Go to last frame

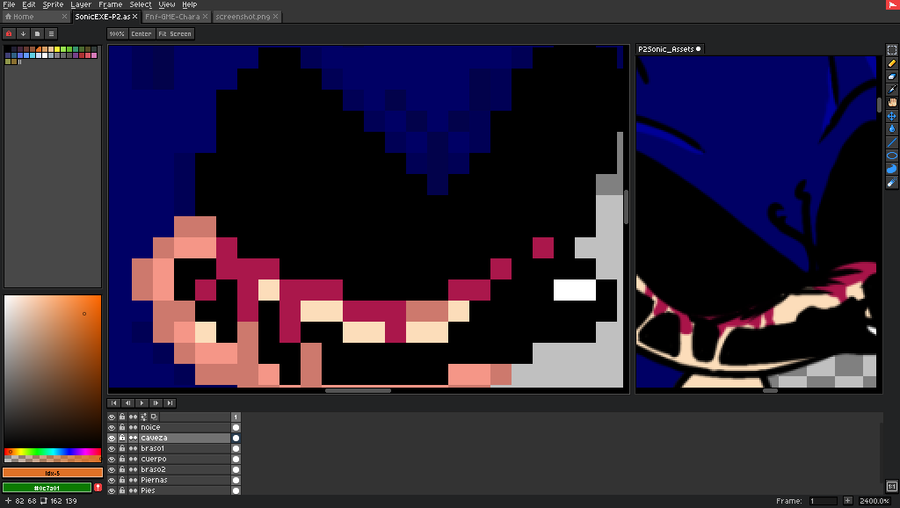pos(169,403)
